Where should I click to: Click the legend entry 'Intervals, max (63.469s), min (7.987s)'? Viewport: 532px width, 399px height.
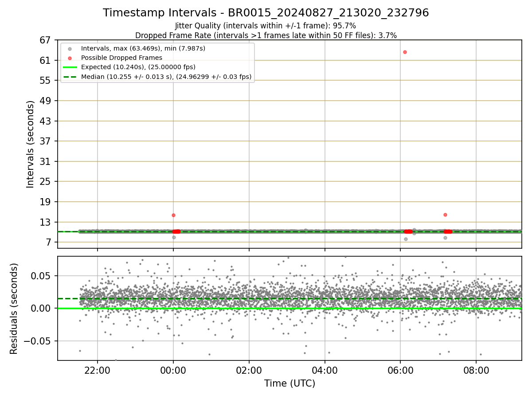(x=143, y=48)
